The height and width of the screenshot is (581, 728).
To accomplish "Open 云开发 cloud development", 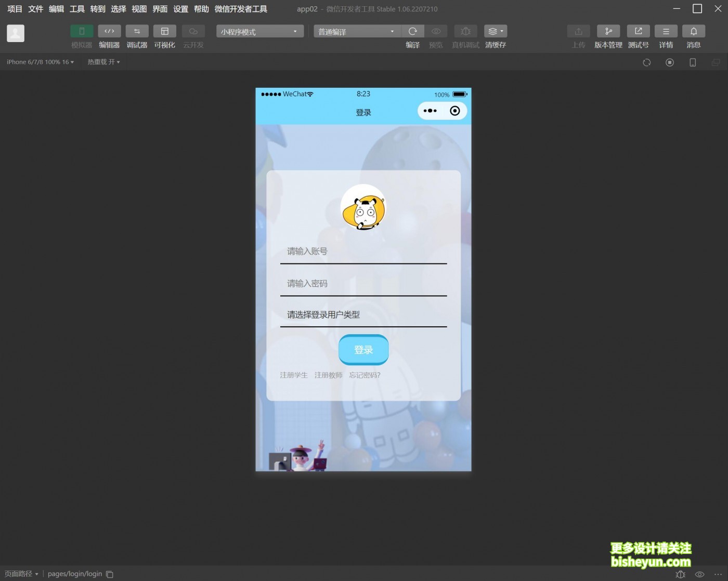I will pyautogui.click(x=193, y=31).
